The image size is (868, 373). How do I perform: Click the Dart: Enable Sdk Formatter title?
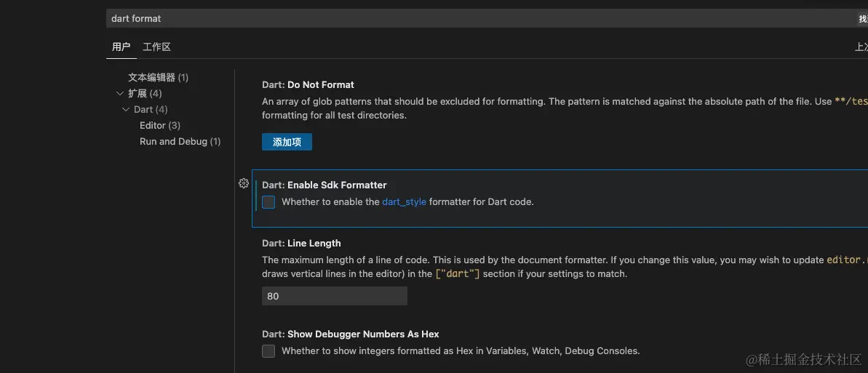[324, 185]
